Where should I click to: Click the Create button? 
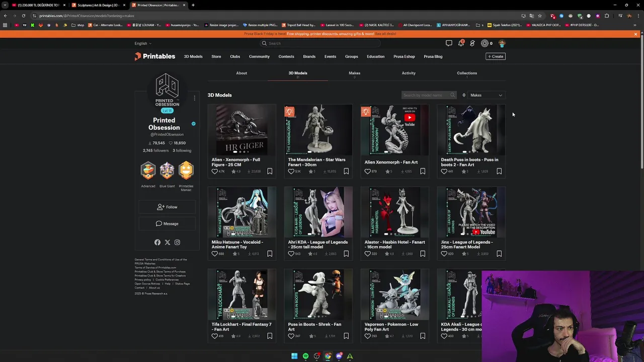496,56
